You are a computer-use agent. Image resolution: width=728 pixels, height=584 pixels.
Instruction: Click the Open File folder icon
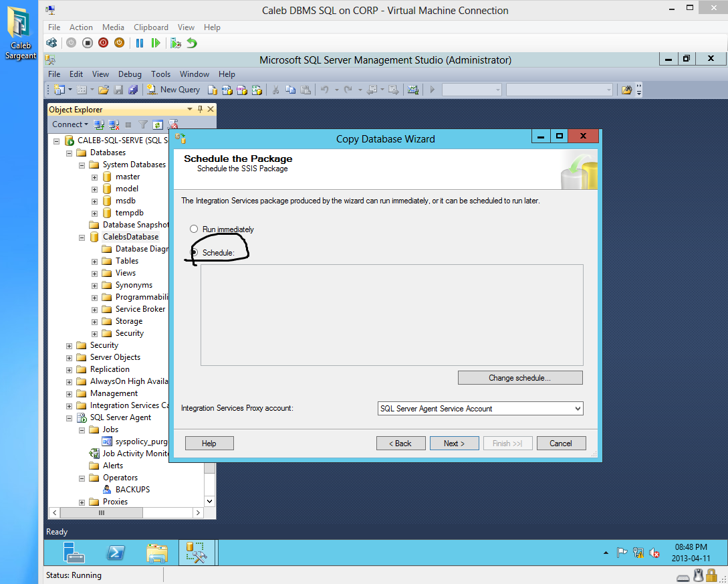104,90
